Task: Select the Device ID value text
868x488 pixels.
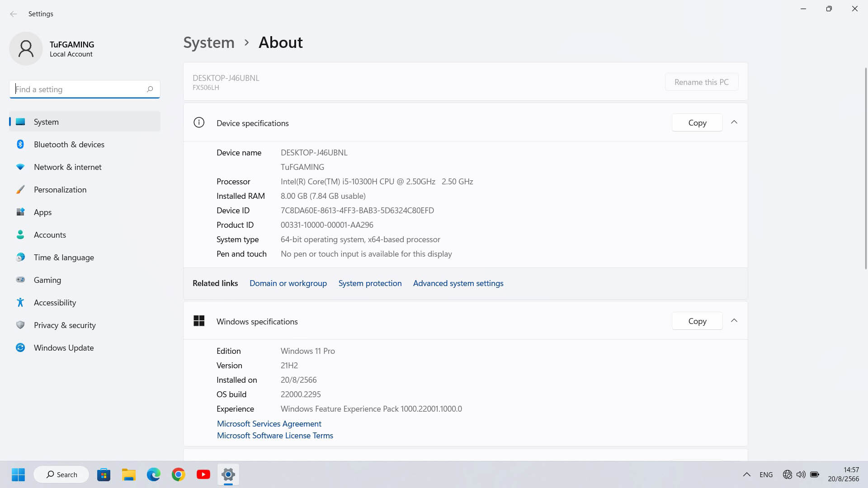Action: pyautogui.click(x=357, y=211)
